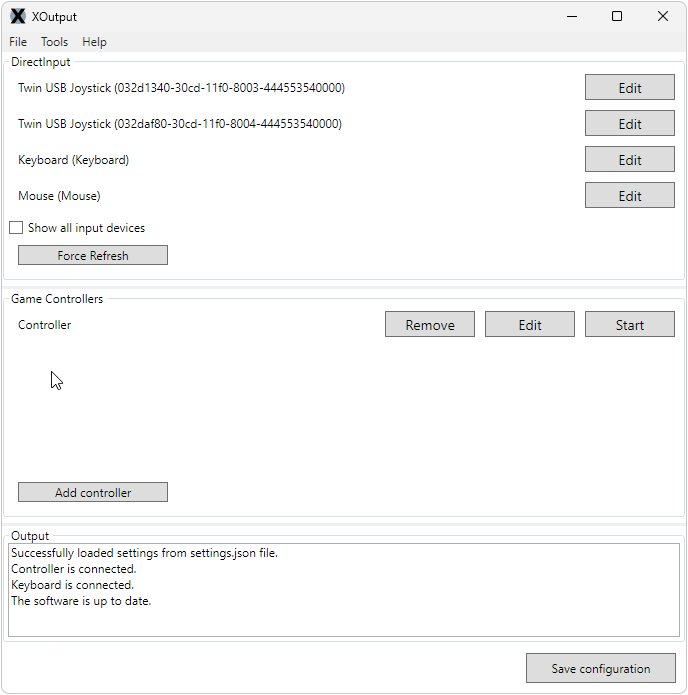Click the 'Controller is connected.' output line
This screenshot has width=688, height=695.
pyautogui.click(x=74, y=569)
